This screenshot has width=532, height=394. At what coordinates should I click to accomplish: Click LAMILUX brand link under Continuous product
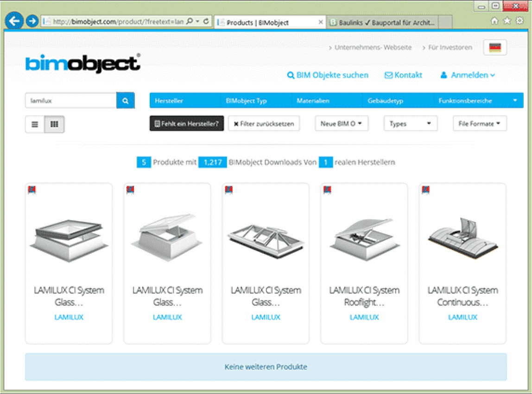[x=462, y=317]
